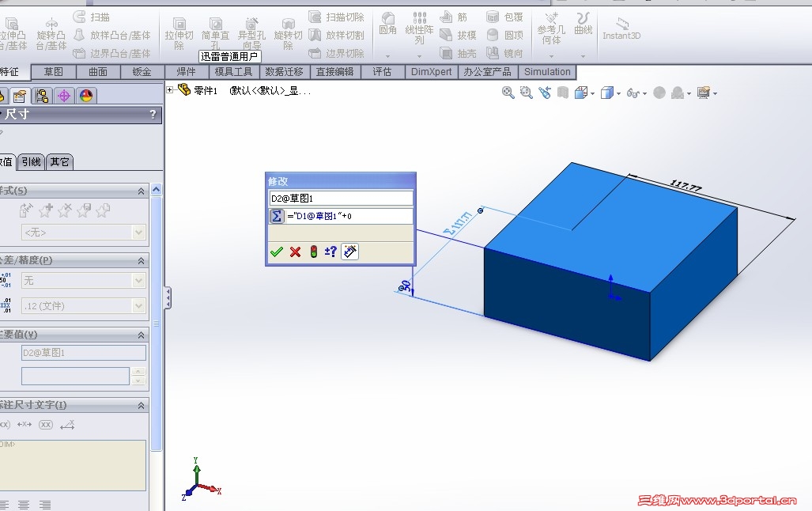The height and width of the screenshot is (511, 812).
Task: Click the Section View icon
Action: pyautogui.click(x=562, y=93)
